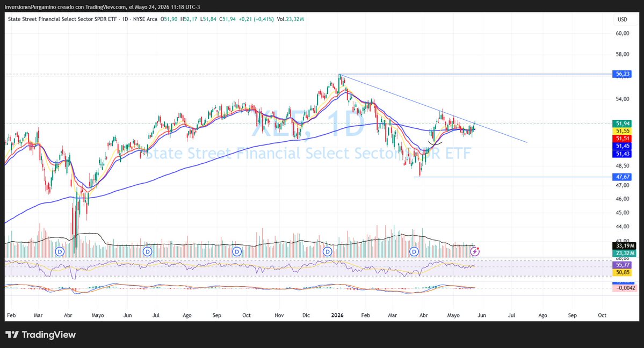The image size is (644, 348).
Task: Click the 48,50 price axis label
Action: click(x=622, y=166)
